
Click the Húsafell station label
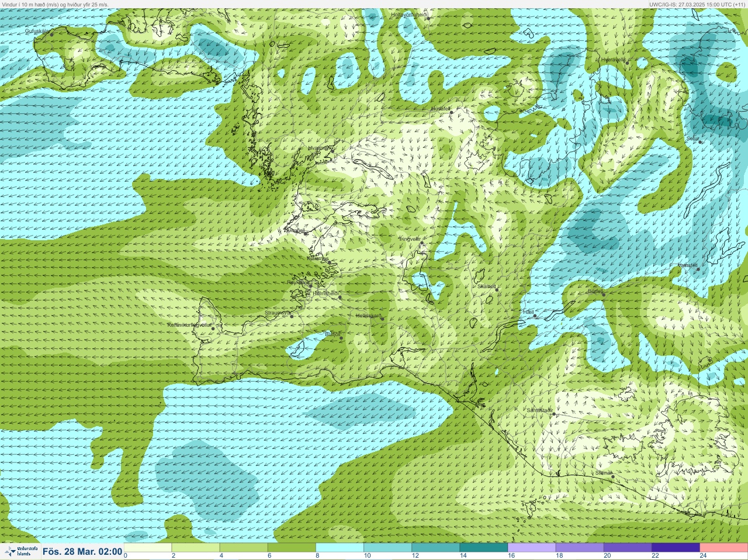click(441, 109)
